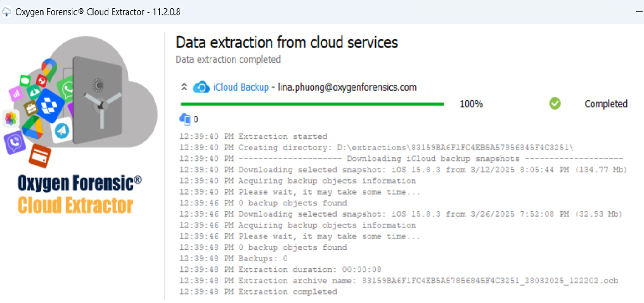
Task: Select the 'Downloading iCloud backup snapshots' line
Action: point(402,158)
